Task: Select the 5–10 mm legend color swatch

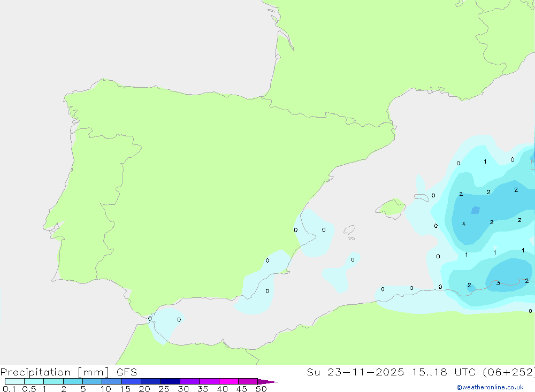Action: pyautogui.click(x=92, y=381)
